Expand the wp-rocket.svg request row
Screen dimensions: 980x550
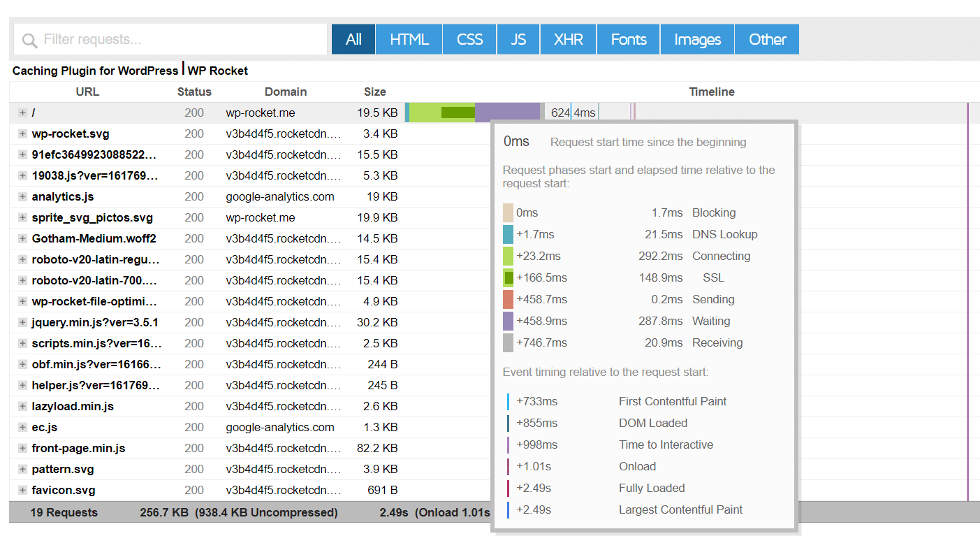(x=22, y=134)
